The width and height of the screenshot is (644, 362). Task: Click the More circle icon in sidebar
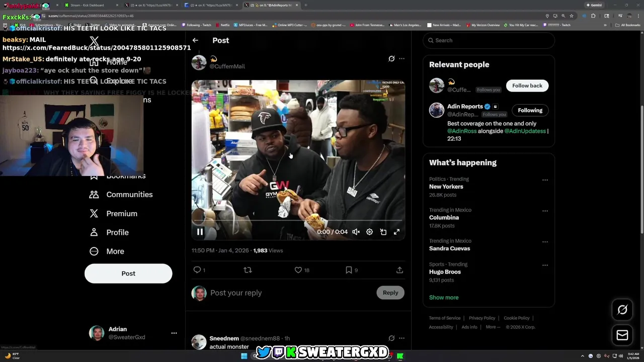(x=94, y=251)
